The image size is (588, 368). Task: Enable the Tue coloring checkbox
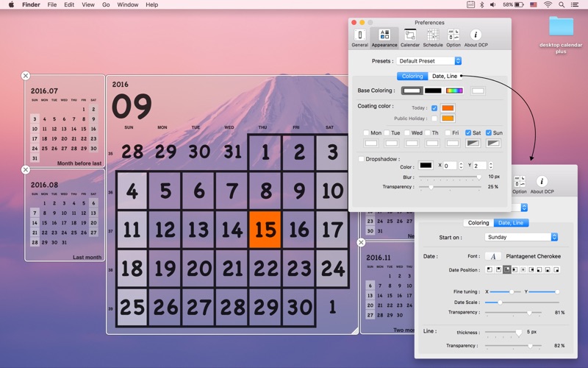click(387, 132)
